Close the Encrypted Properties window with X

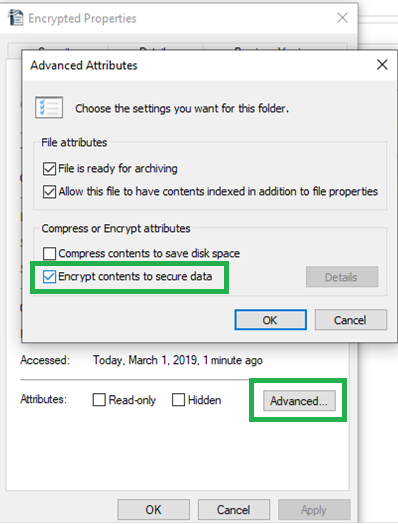pyautogui.click(x=343, y=18)
